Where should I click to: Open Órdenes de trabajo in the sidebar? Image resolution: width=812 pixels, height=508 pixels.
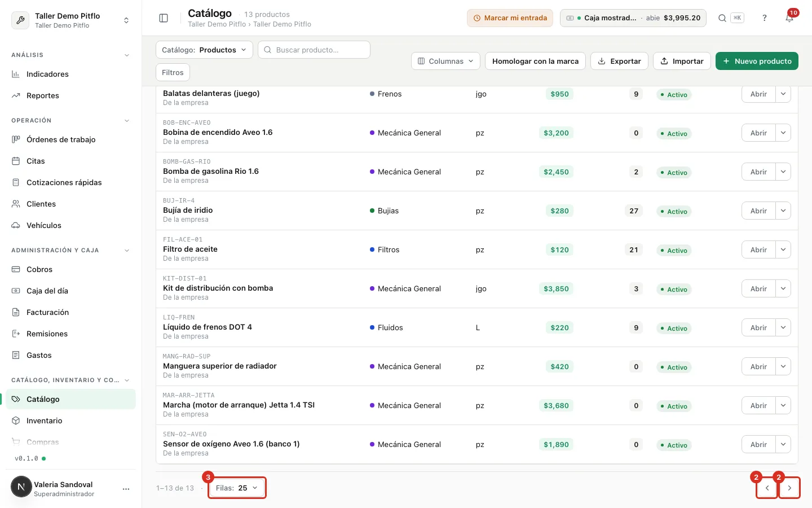click(70, 139)
